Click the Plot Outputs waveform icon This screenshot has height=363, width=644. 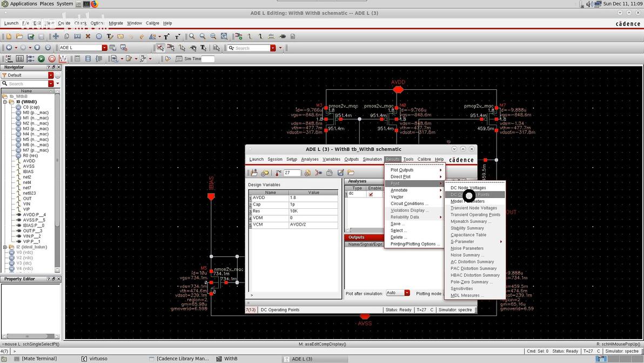pyautogui.click(x=63, y=58)
